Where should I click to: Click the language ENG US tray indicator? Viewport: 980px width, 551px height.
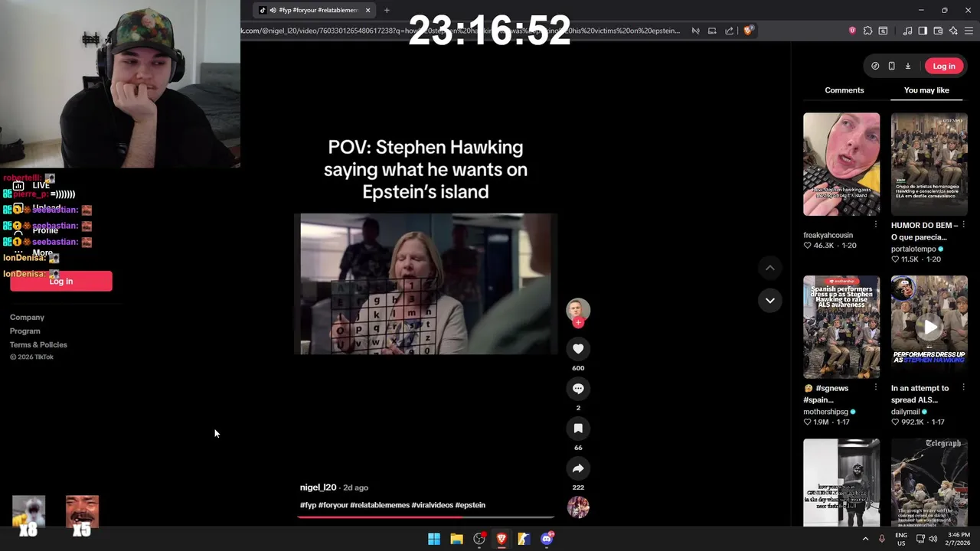901,539
